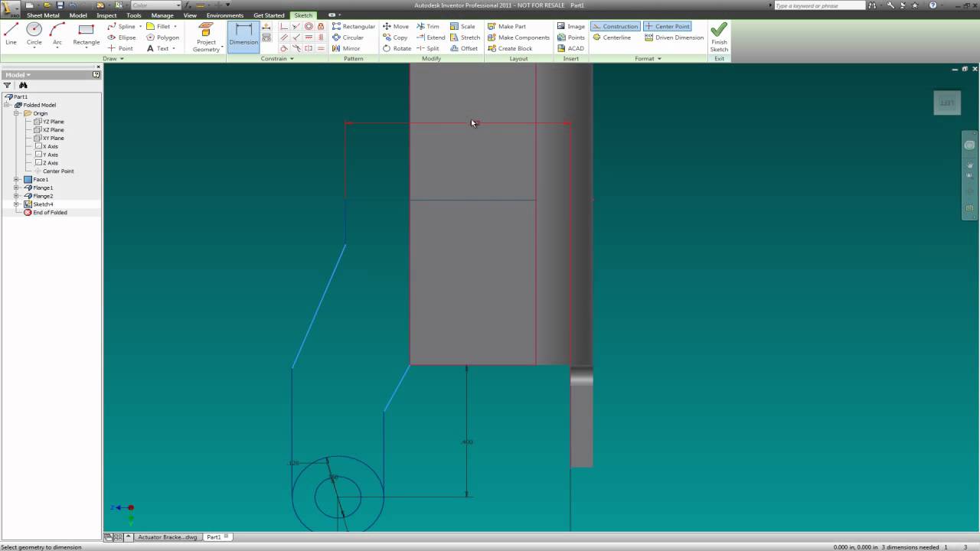Open the Constrain panel dropdown
This screenshot has width=980, height=551.
coord(277,59)
